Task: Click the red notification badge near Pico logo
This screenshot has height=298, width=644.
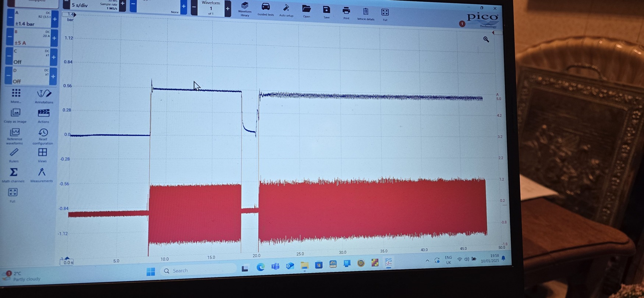Action: 462,24
